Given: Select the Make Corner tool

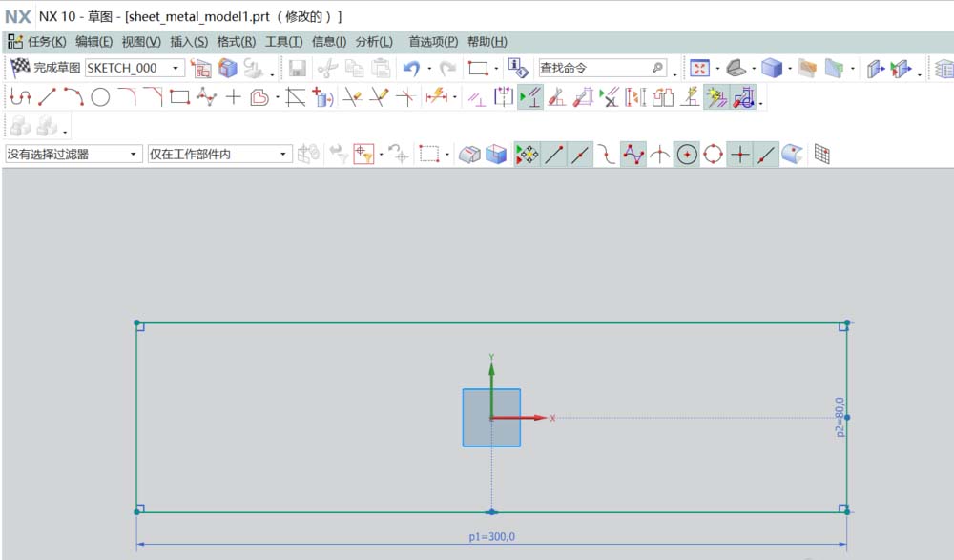Looking at the screenshot, I should (x=405, y=96).
